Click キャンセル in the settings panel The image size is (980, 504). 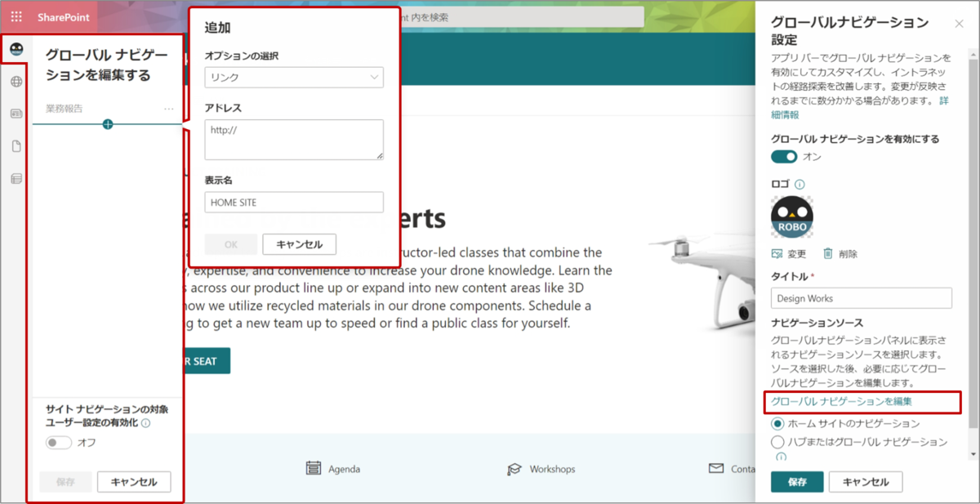click(866, 482)
